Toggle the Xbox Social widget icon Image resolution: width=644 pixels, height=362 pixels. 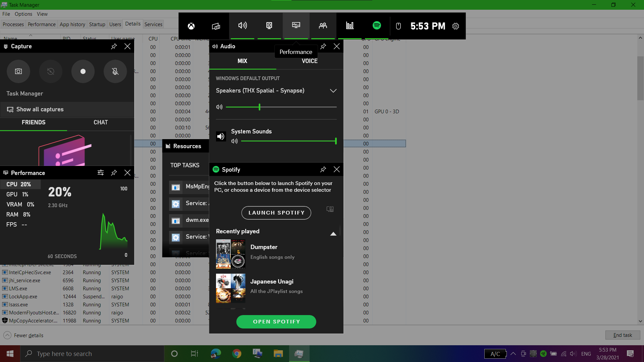(x=323, y=26)
